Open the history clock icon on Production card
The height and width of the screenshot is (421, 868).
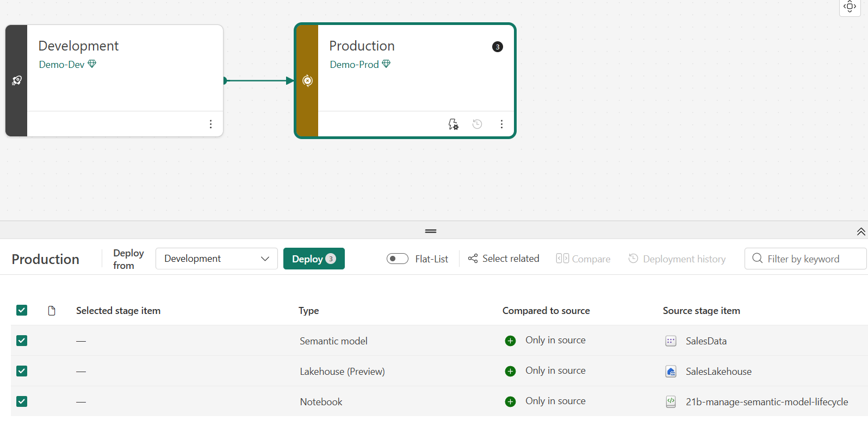click(477, 124)
